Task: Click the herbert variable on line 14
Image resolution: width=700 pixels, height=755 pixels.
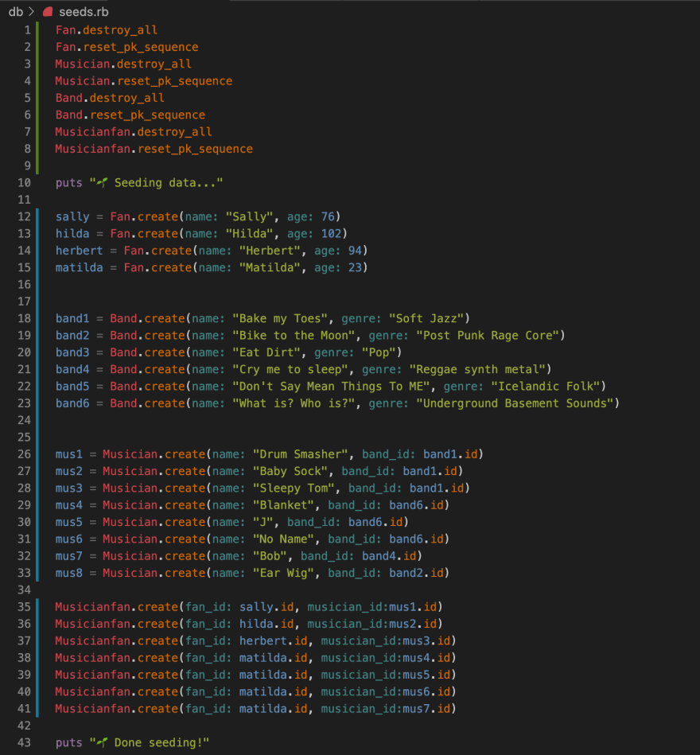Action: (79, 251)
